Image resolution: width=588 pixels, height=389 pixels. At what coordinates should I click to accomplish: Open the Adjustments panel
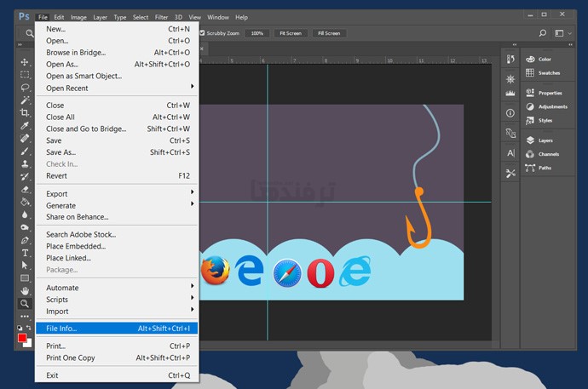pyautogui.click(x=547, y=106)
